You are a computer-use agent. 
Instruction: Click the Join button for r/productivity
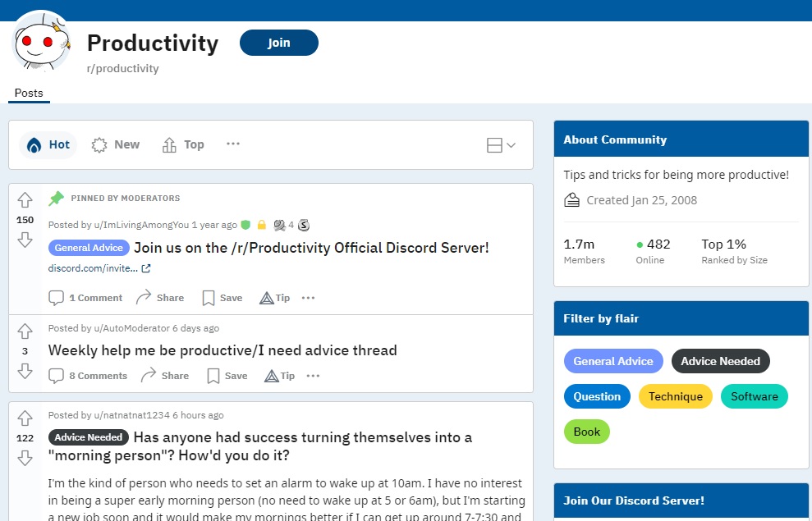278,43
